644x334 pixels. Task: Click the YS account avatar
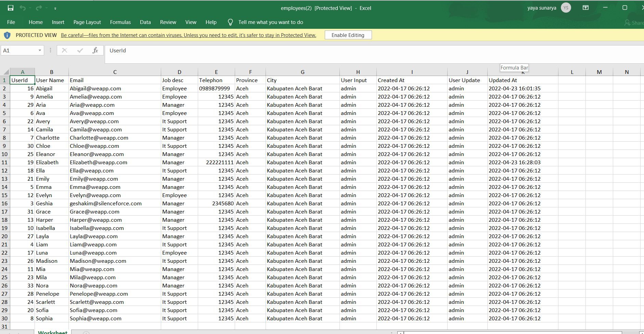[566, 8]
